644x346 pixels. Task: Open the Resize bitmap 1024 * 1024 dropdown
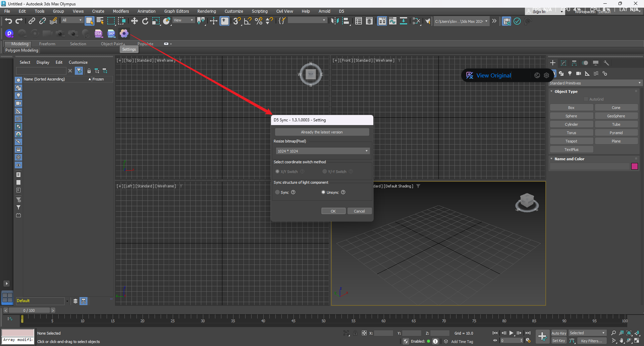(323, 151)
